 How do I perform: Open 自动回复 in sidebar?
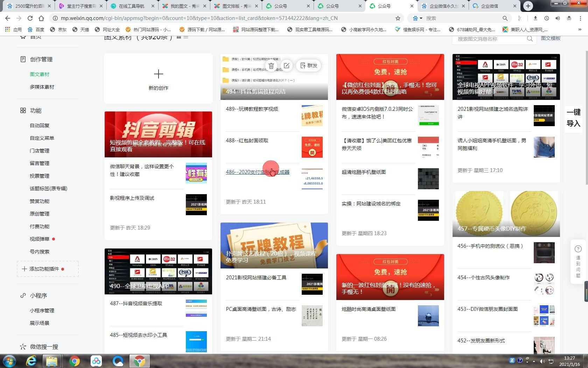click(x=40, y=125)
